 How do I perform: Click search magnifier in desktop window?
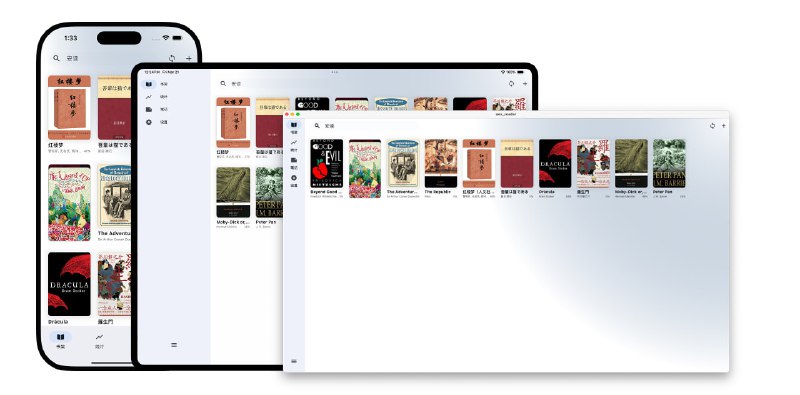pos(317,126)
